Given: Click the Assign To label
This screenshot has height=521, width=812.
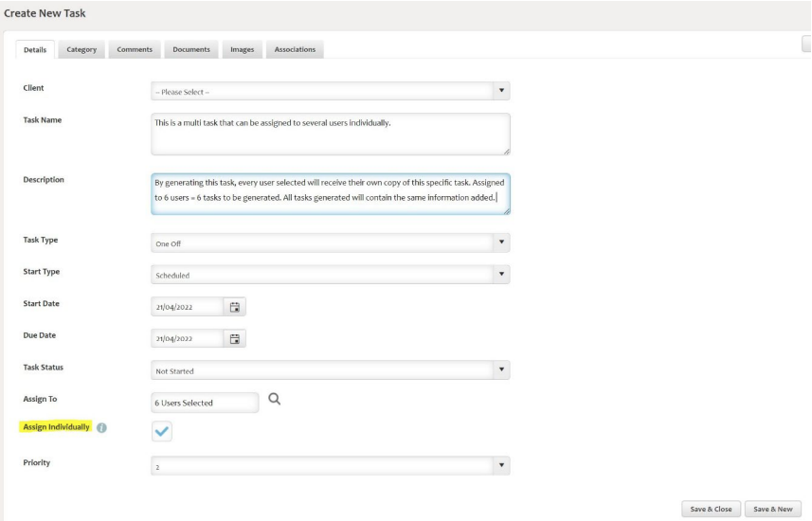Looking at the screenshot, I should click(x=40, y=399).
